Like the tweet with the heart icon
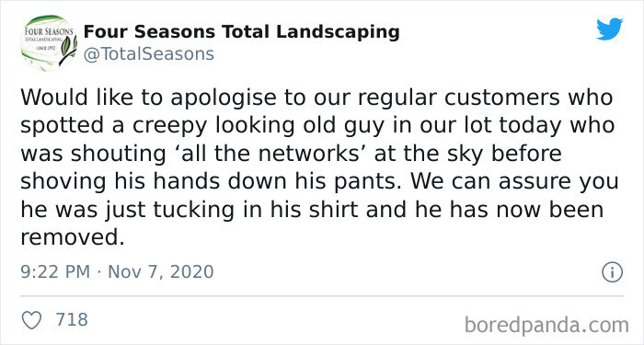 coord(31,320)
